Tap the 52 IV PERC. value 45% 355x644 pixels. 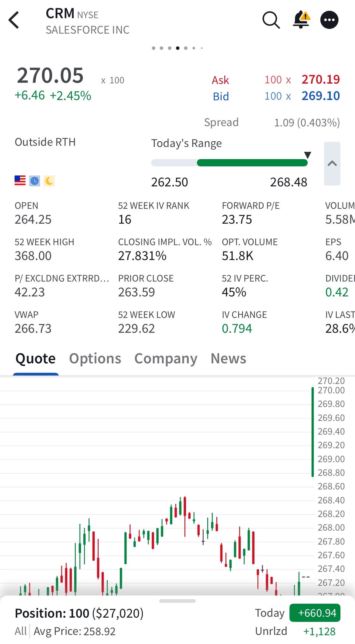point(234,292)
